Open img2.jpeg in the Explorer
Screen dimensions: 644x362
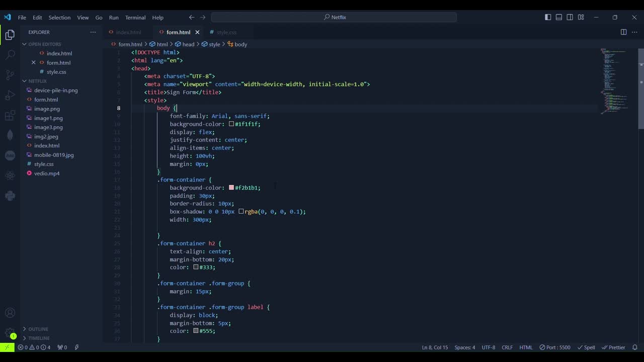pyautogui.click(x=46, y=137)
